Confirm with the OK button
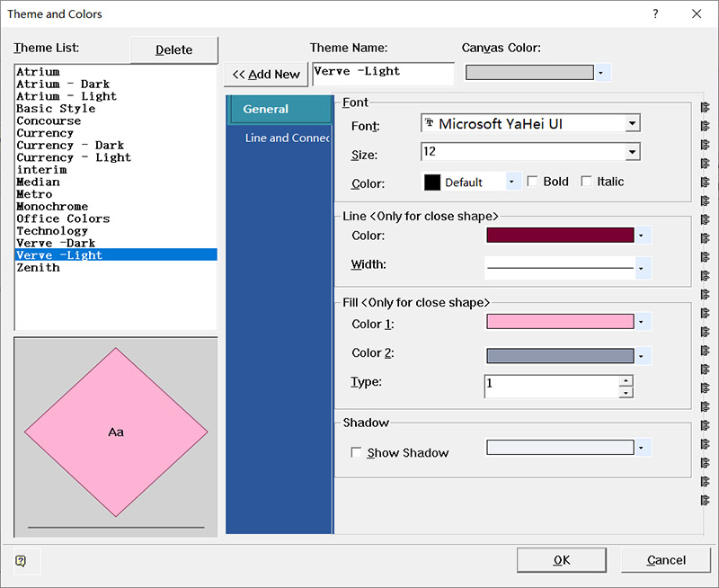This screenshot has width=719, height=588. (561, 560)
